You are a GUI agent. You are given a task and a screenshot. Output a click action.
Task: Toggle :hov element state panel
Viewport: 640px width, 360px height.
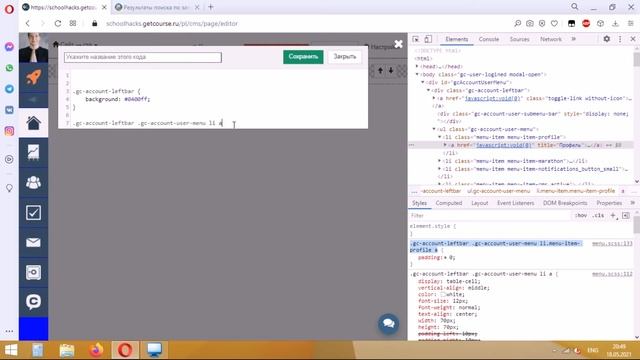pyautogui.click(x=581, y=216)
